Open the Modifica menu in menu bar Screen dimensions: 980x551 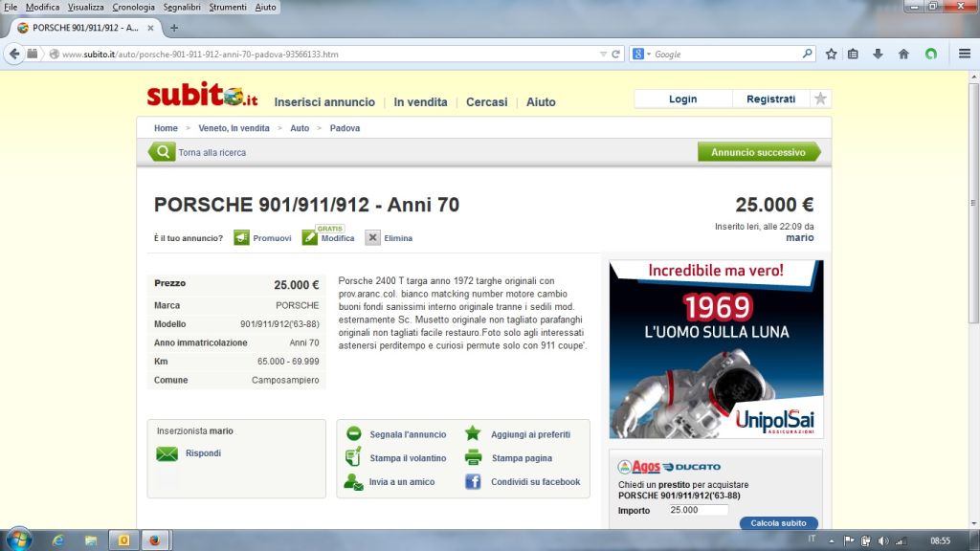42,7
